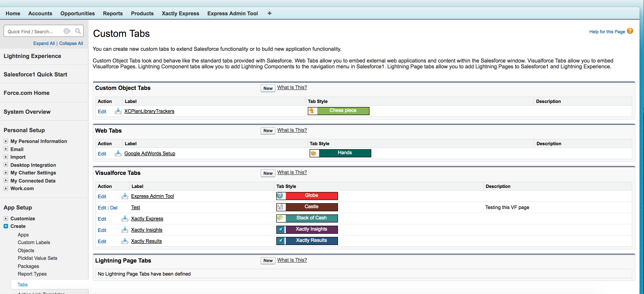
Task: Open Picklist Value Sets in sidebar
Action: tap(37, 258)
